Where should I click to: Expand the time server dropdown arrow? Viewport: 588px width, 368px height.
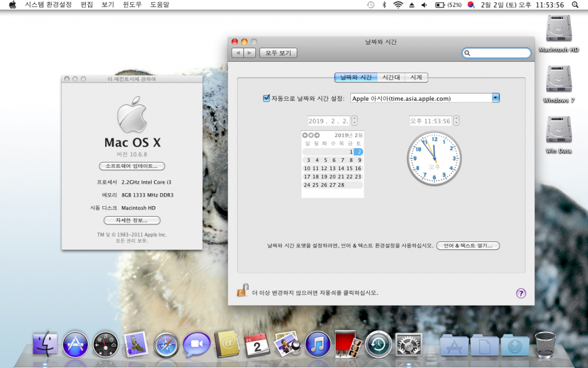496,98
